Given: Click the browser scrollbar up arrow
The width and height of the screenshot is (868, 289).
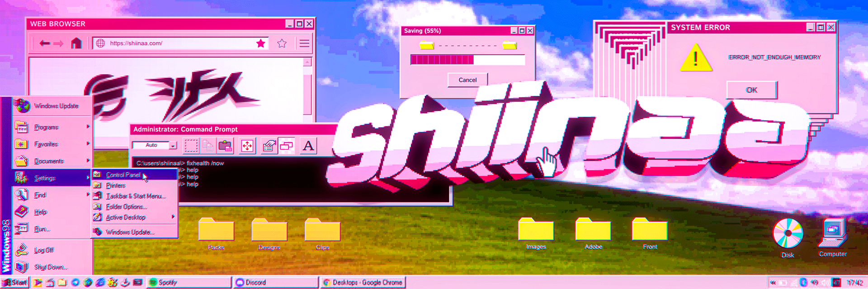Looking at the screenshot, I should pos(307,62).
